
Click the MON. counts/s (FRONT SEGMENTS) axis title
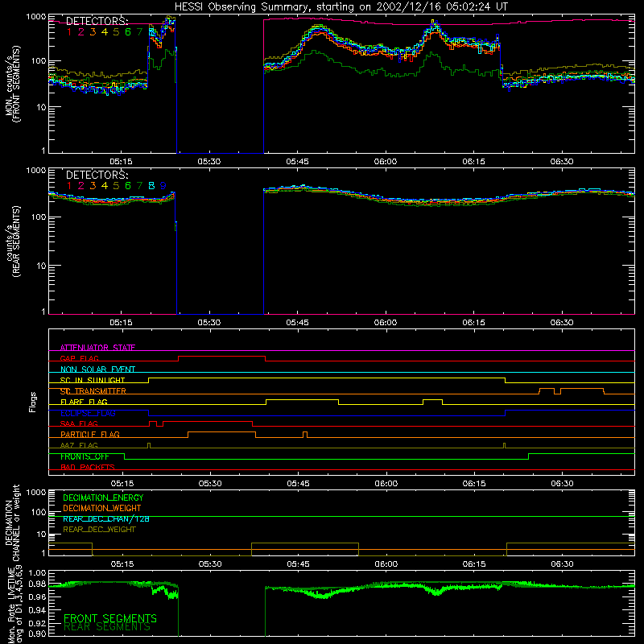click(x=12, y=84)
